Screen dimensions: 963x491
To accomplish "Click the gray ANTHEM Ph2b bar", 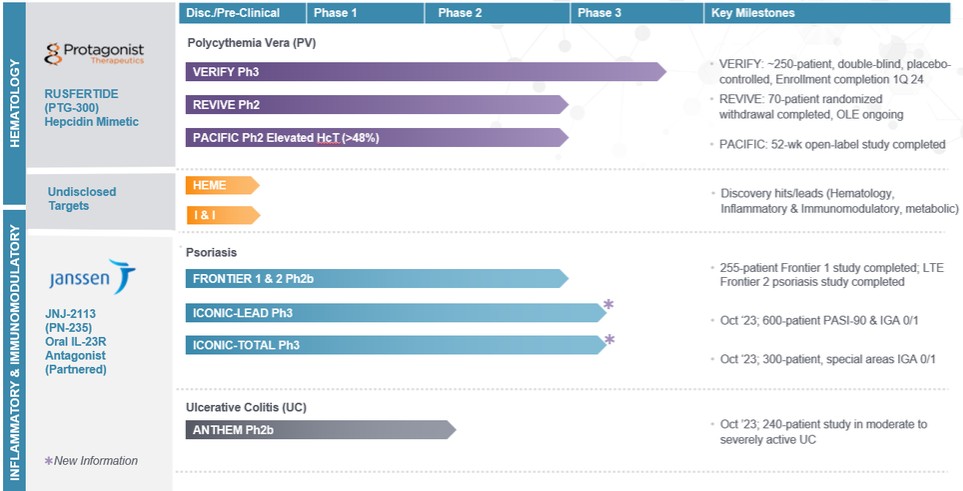I will 321,430.
